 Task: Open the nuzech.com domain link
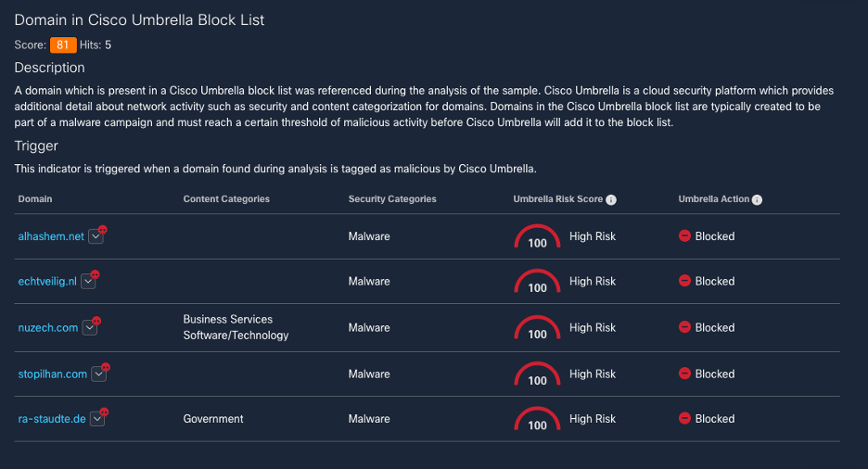(48, 327)
